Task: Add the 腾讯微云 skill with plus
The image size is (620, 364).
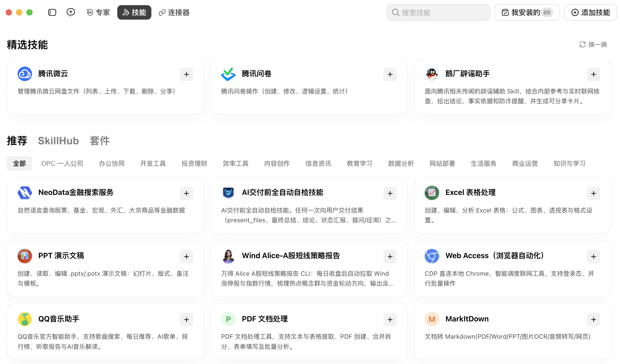Action: point(187,74)
